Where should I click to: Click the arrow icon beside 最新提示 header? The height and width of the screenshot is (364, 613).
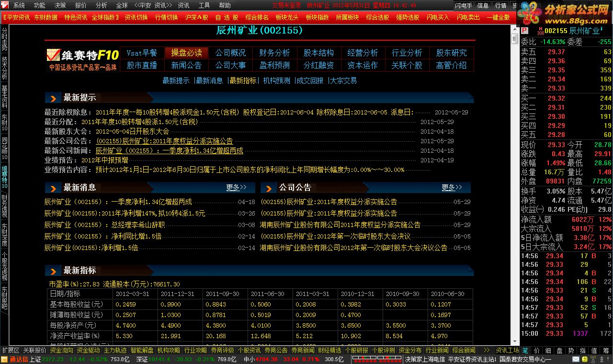click(53, 98)
